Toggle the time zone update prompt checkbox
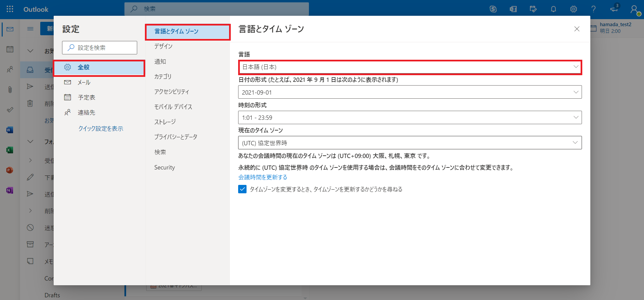The height and width of the screenshot is (300, 644). [x=242, y=189]
